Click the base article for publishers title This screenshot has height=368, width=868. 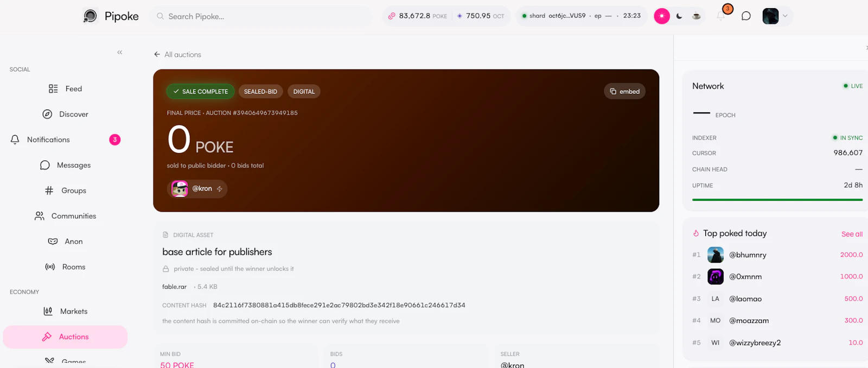217,252
